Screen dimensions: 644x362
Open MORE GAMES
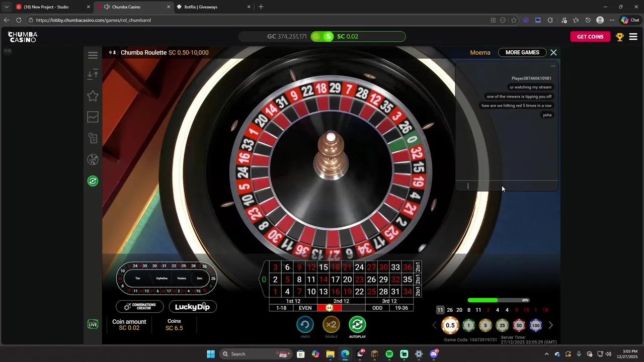tap(522, 52)
